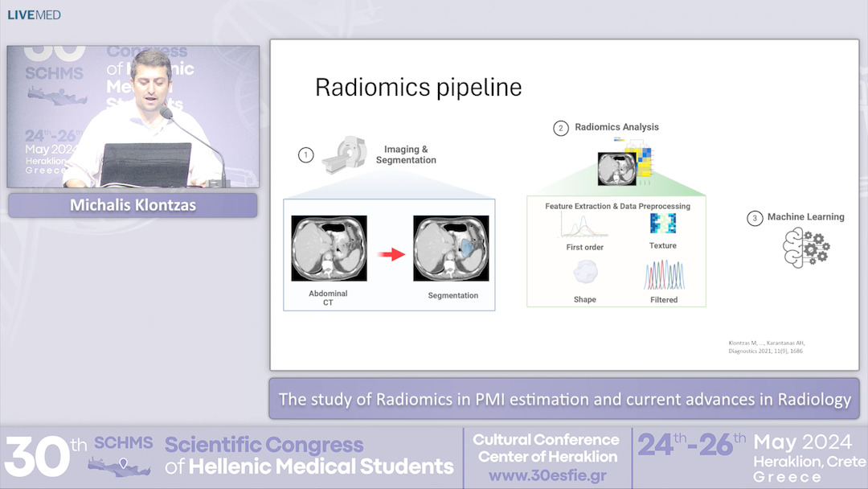This screenshot has height=489, width=868.
Task: Click the Abdominal CT scan image
Action: 329,248
